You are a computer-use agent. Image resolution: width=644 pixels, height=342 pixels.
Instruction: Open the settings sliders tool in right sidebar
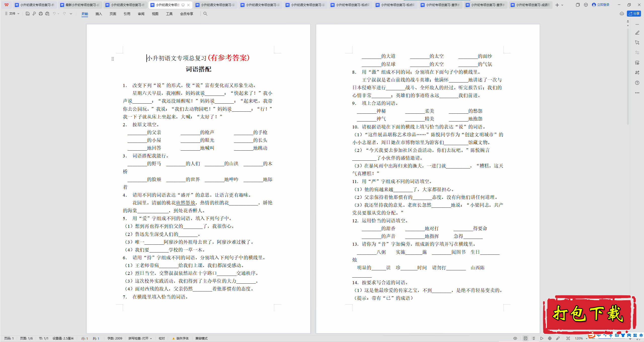(637, 53)
